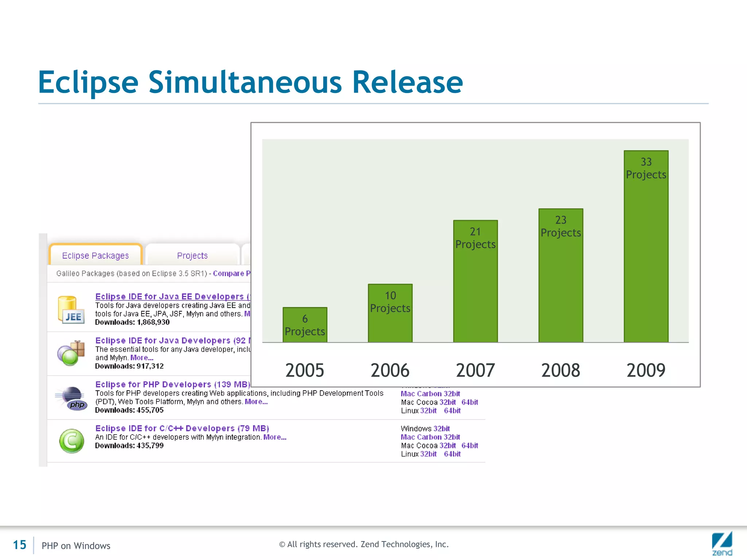Viewport: 747px width, 560px height.
Task: Click the Galileo Packages heading text
Action: [132, 273]
